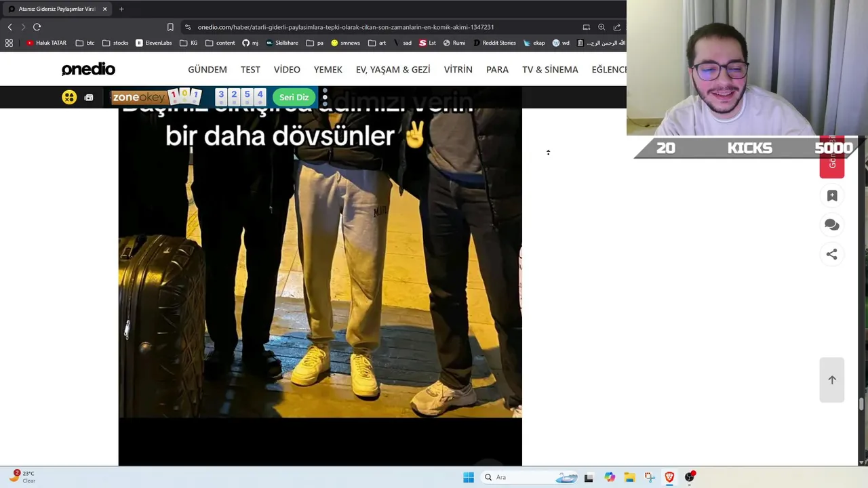
Task: Open OBS Studio from the taskbar
Action: [x=690, y=477]
